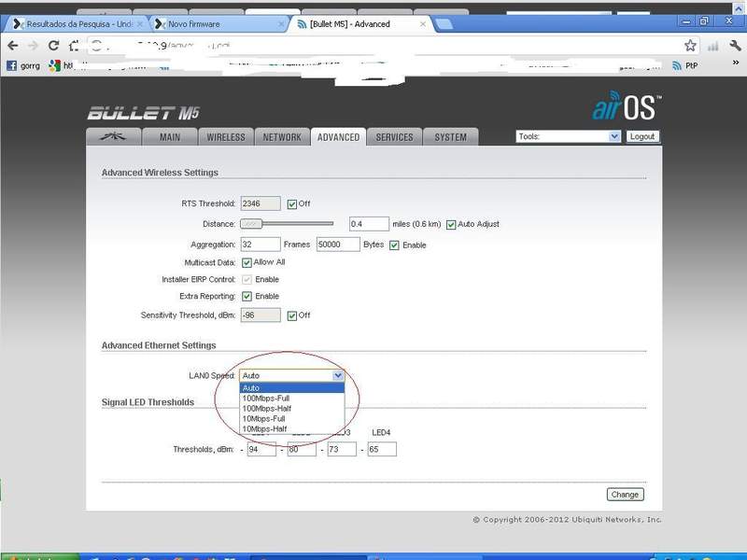
Task: Switch to the WIRELESS tab
Action: coord(226,137)
